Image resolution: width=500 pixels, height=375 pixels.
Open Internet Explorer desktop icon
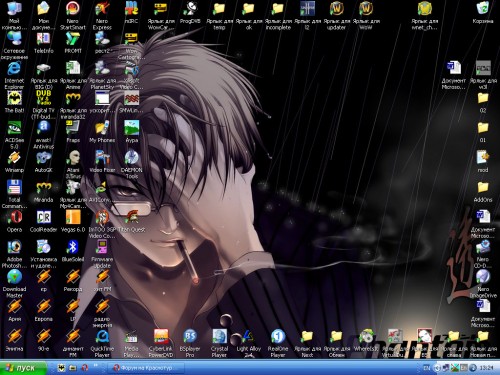tap(14, 69)
